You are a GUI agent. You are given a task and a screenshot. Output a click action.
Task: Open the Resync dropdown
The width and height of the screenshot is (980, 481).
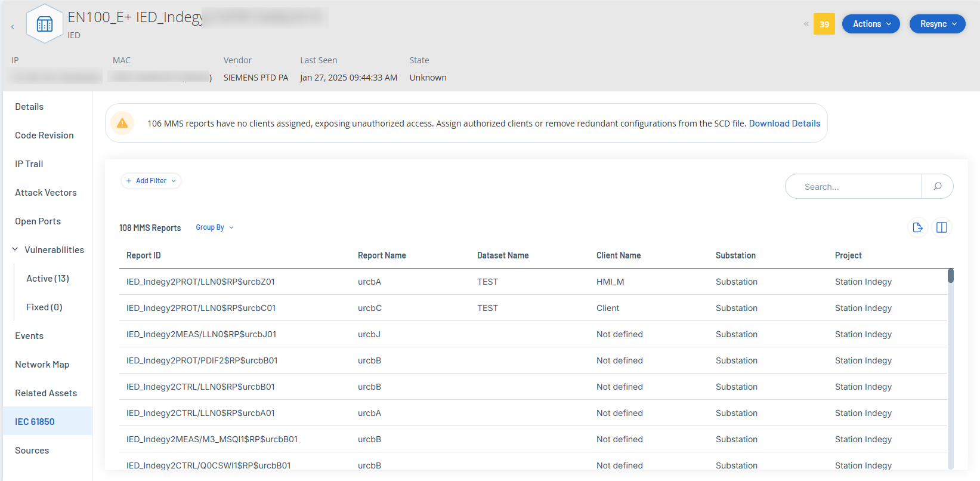937,24
